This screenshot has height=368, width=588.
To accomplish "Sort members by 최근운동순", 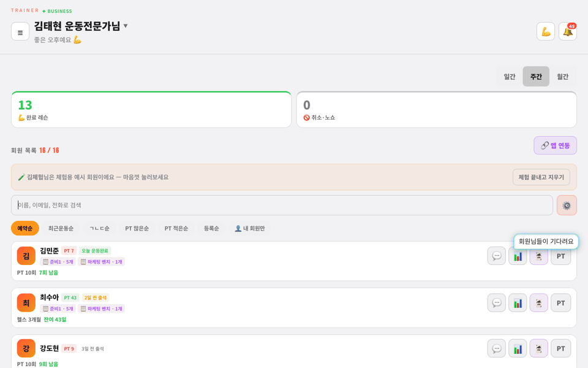I will point(61,228).
